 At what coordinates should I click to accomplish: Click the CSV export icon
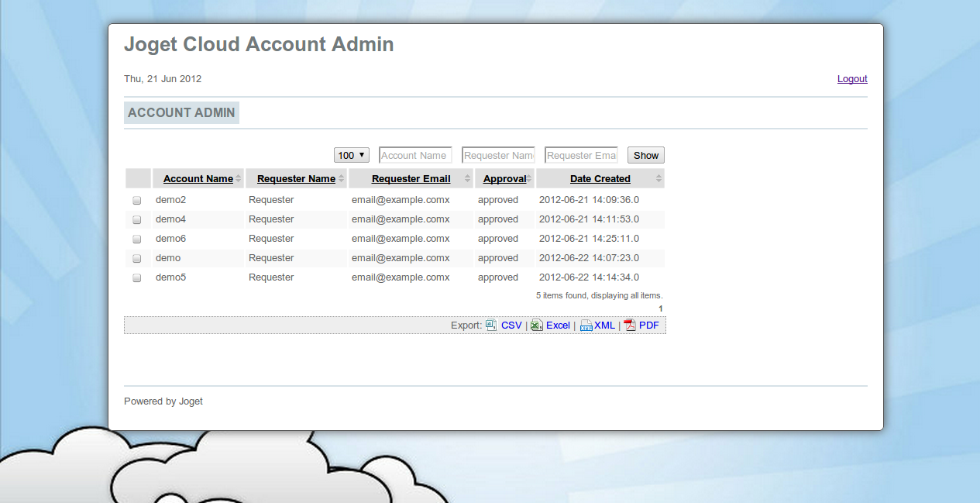coord(491,326)
